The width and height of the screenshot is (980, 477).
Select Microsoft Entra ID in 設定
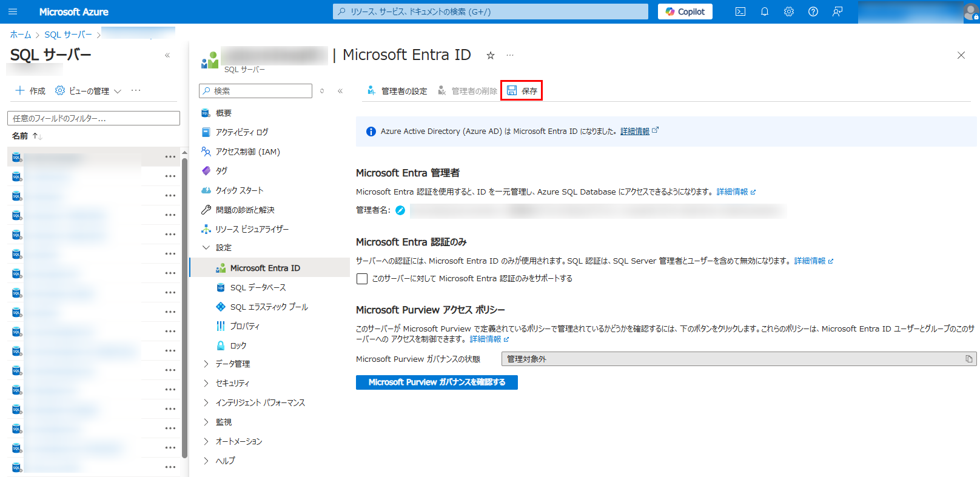[270, 268]
